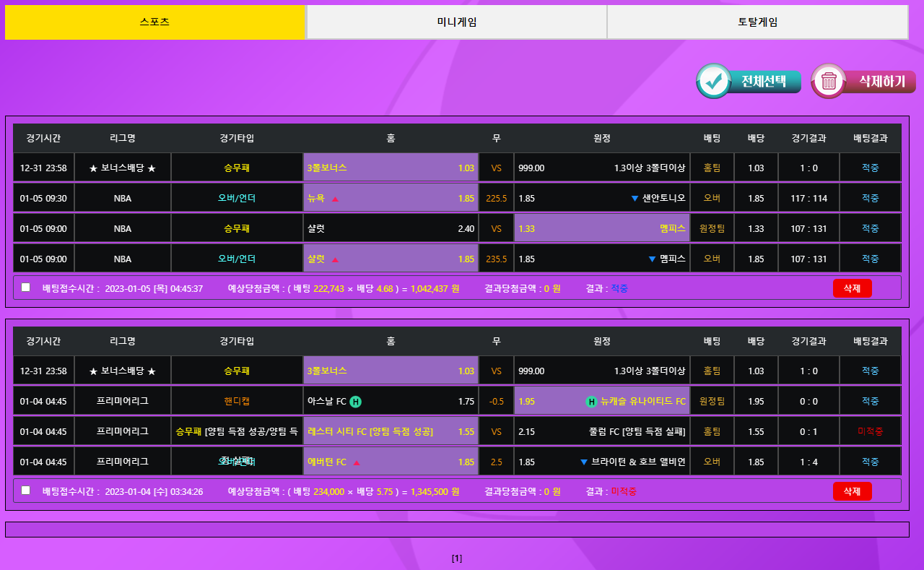Click green H badge by 뉴캐슬 유나이티드 FC
Image resolution: width=924 pixels, height=570 pixels.
pos(591,402)
